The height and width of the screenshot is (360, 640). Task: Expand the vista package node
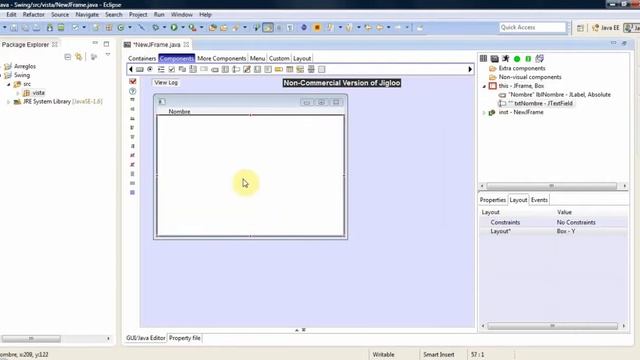click(x=18, y=93)
